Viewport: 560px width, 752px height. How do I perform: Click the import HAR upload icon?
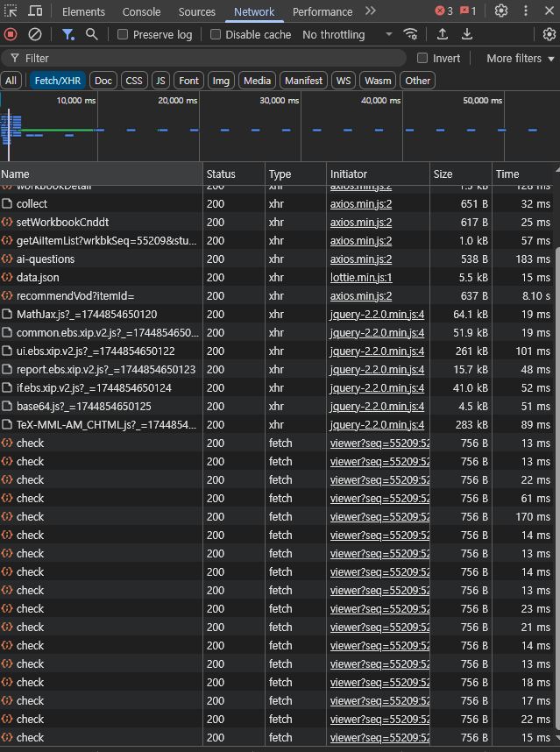[443, 34]
